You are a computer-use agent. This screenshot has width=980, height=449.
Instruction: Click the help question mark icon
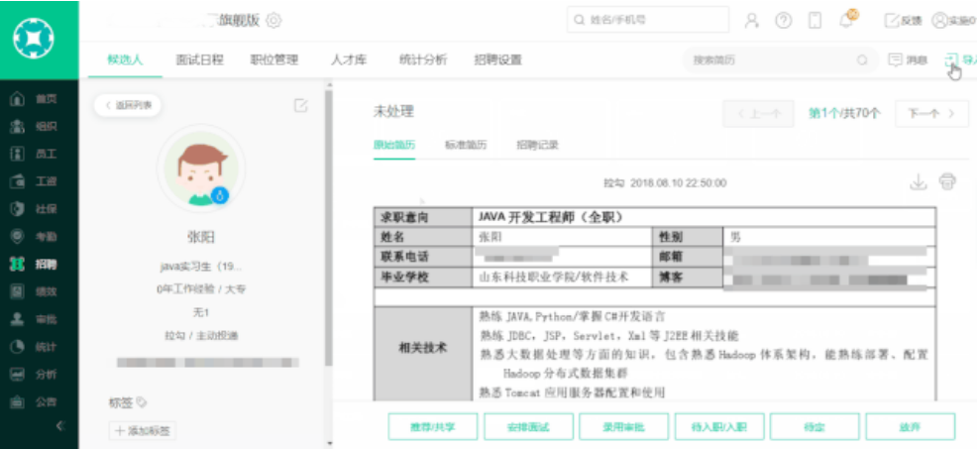pos(783,21)
